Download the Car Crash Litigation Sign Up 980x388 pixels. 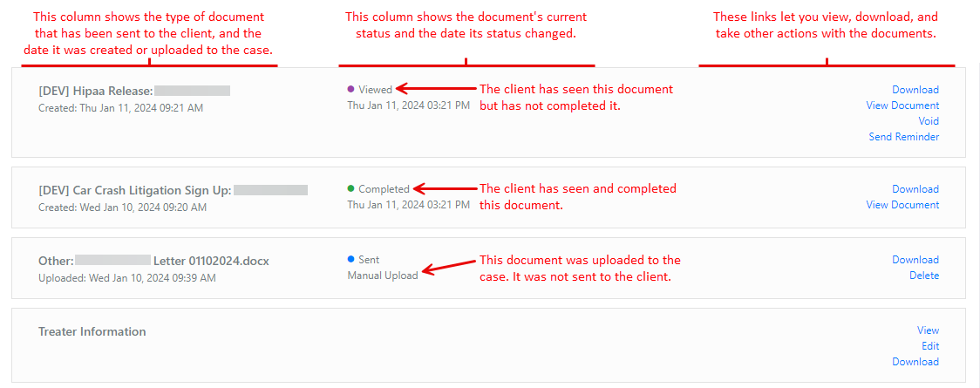coord(915,189)
